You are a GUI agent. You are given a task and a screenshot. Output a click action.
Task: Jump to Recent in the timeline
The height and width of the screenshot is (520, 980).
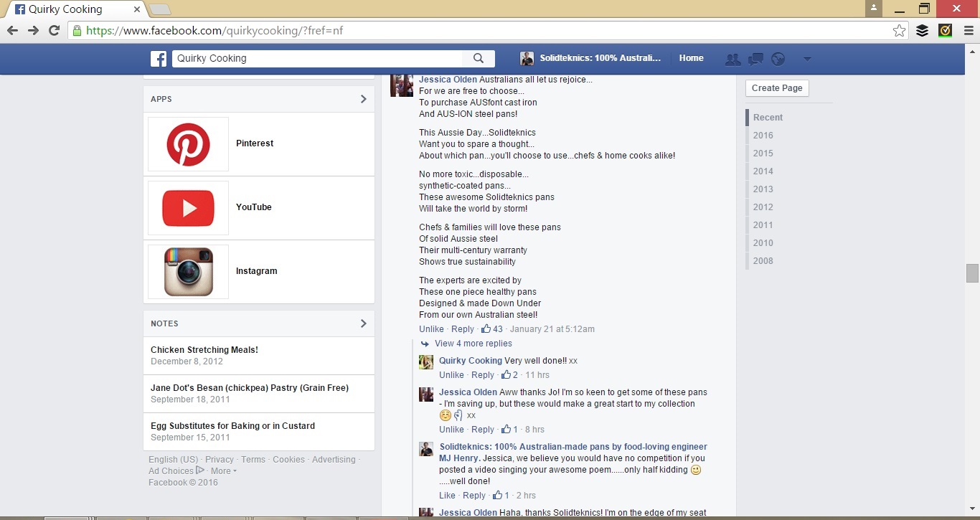coord(768,118)
